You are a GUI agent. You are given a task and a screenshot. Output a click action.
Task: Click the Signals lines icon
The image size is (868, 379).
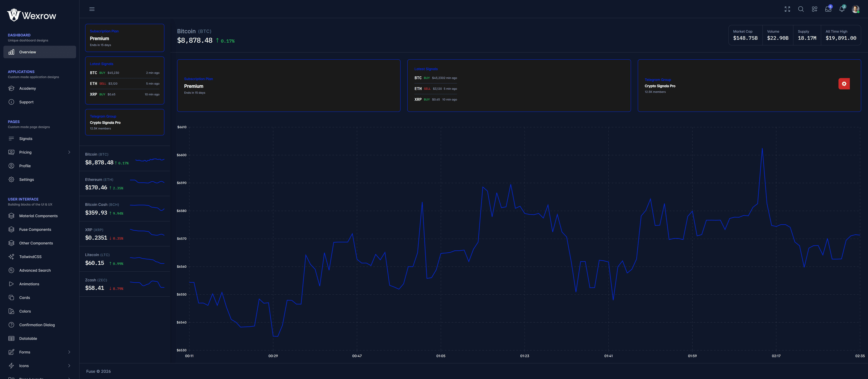point(11,138)
